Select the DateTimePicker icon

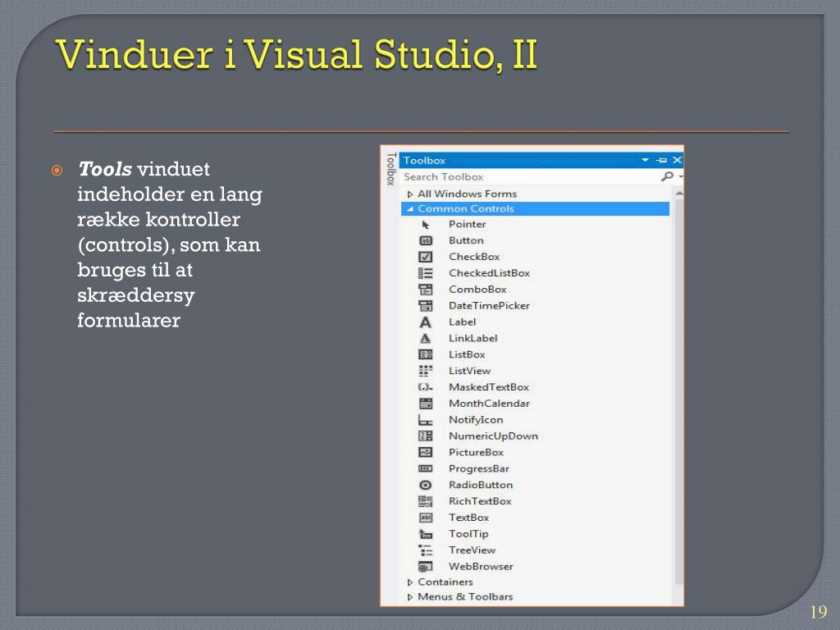pos(426,306)
